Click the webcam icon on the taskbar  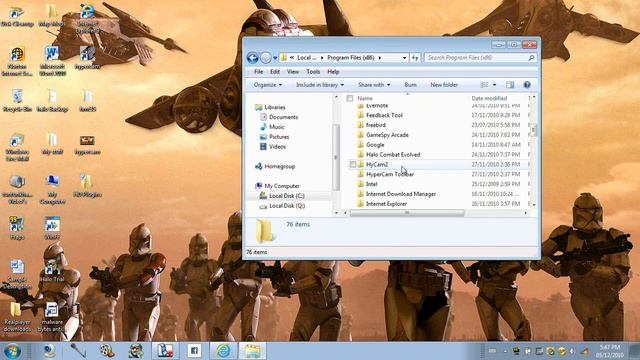49,351
